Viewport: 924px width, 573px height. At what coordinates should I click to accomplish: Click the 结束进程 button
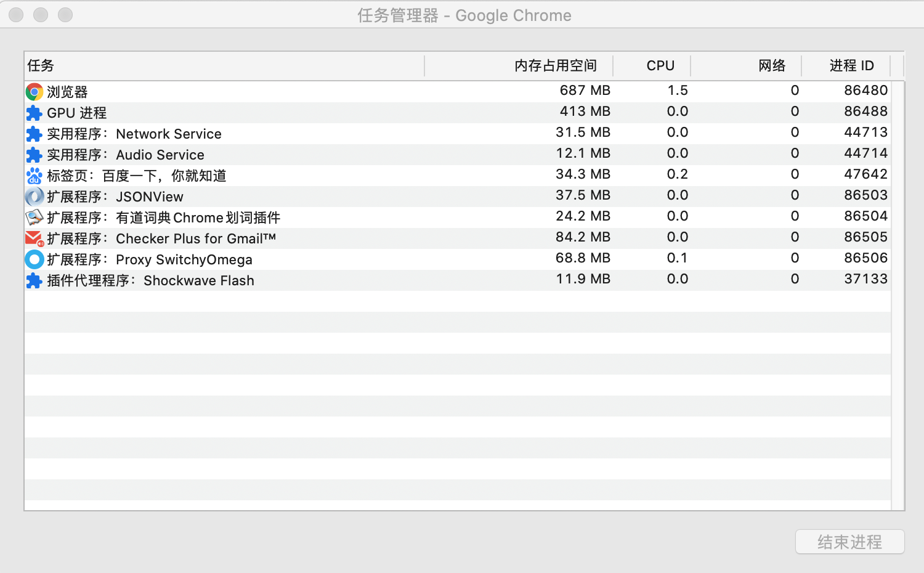click(x=850, y=542)
